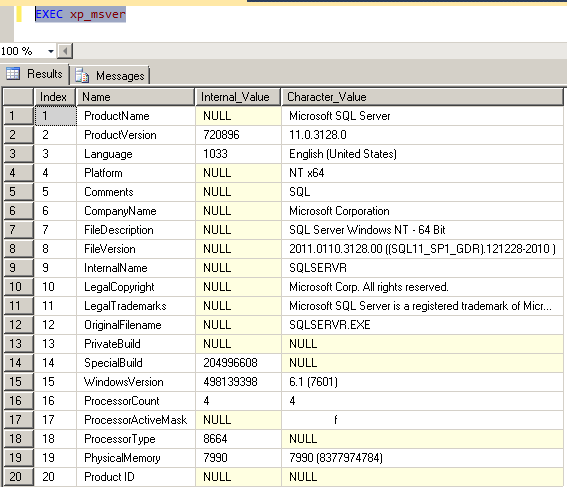Click the 8664 cell
This screenshot has height=487, width=567.
[x=238, y=439]
